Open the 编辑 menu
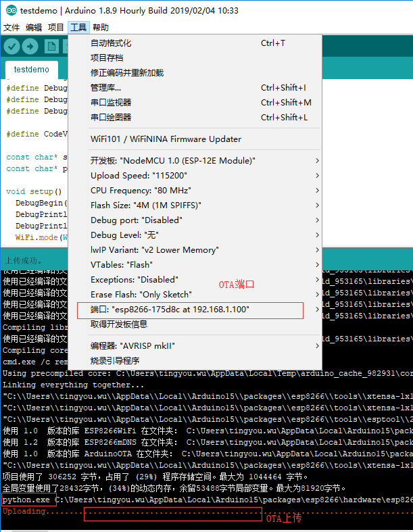 point(34,28)
